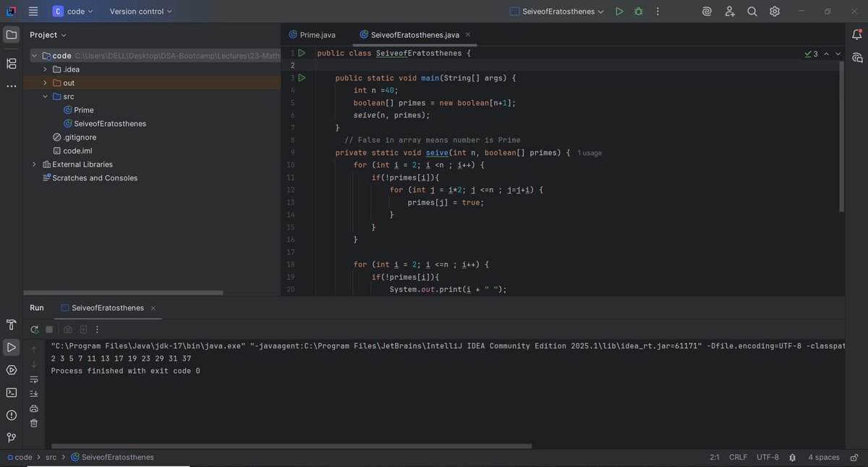The height and width of the screenshot is (467, 868).
Task: Click the camera icon in Run toolbar
Action: click(67, 329)
